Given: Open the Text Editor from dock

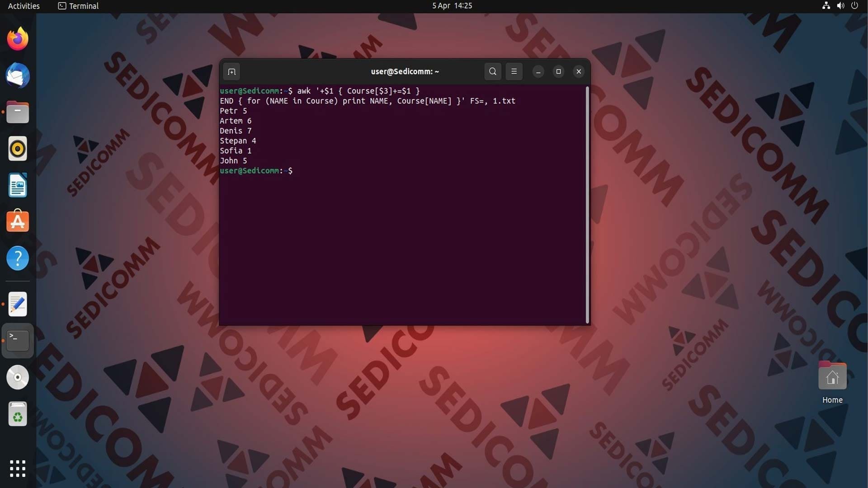Looking at the screenshot, I should [x=18, y=304].
